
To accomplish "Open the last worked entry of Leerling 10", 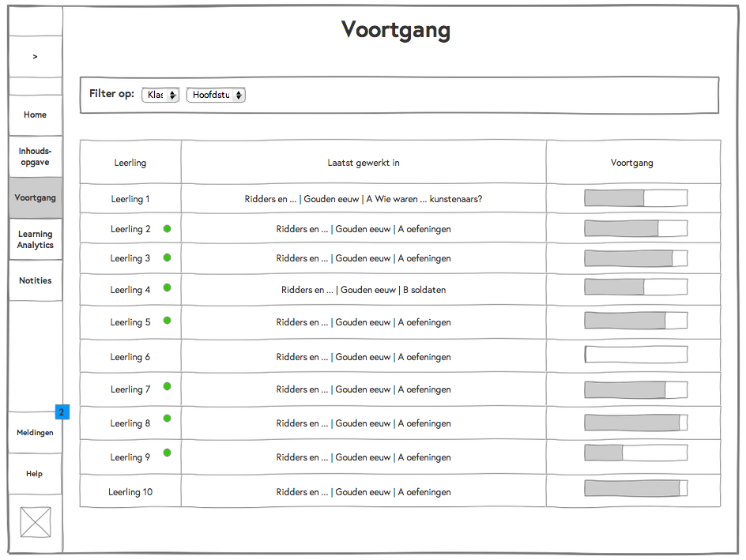I will tap(364, 491).
